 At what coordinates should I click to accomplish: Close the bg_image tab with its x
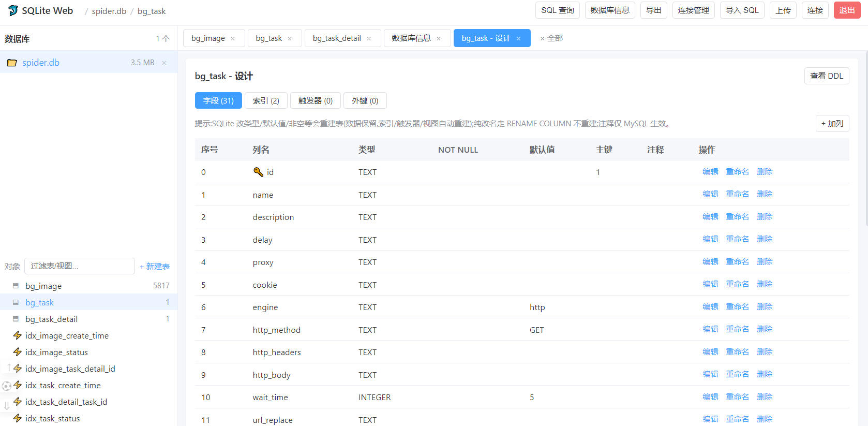233,39
